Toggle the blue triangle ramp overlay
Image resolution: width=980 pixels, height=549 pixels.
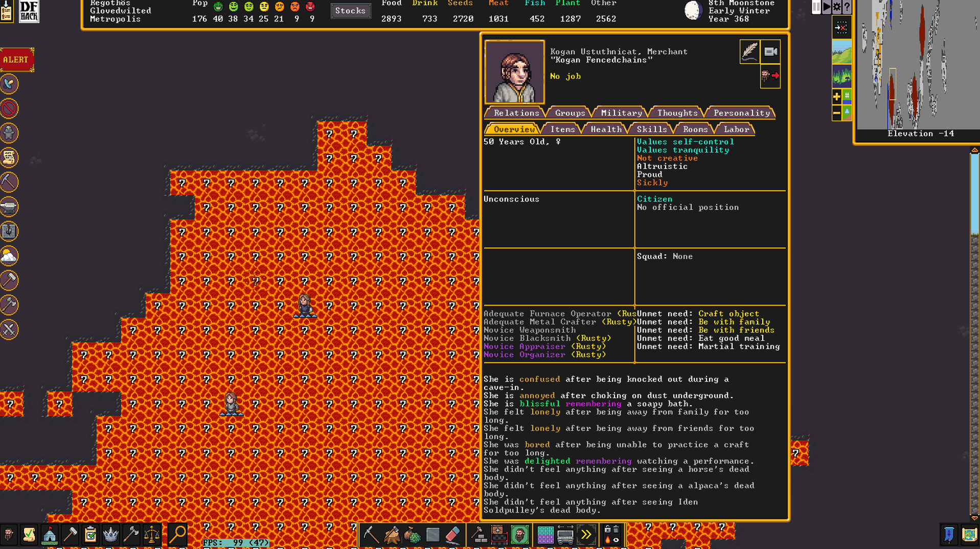pos(847,113)
